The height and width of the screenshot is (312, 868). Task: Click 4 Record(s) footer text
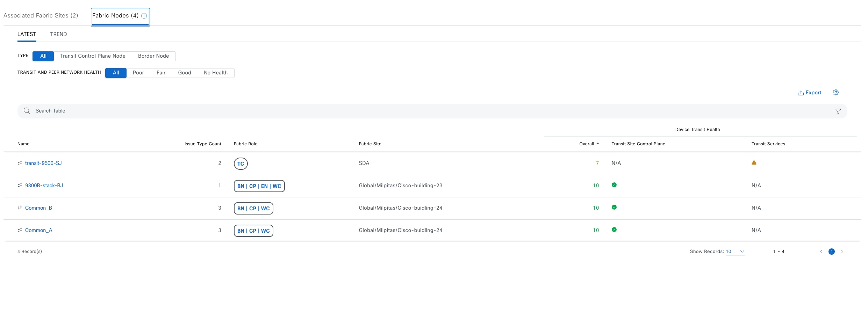tap(30, 252)
